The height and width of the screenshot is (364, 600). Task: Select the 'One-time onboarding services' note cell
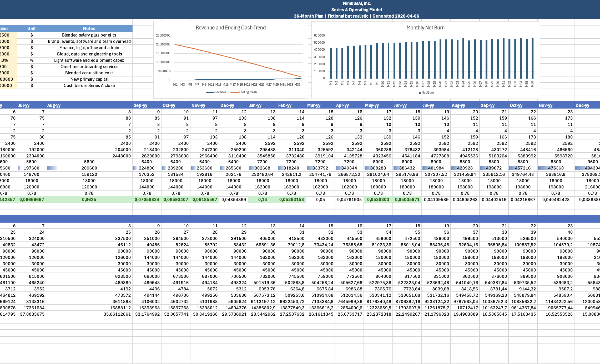pos(89,66)
